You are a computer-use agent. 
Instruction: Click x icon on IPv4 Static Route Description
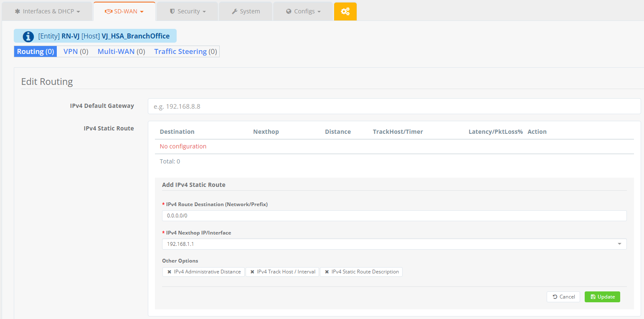point(327,272)
